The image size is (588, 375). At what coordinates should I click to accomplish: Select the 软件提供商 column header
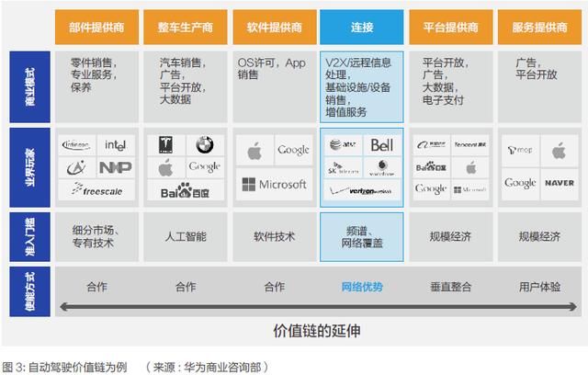(275, 27)
